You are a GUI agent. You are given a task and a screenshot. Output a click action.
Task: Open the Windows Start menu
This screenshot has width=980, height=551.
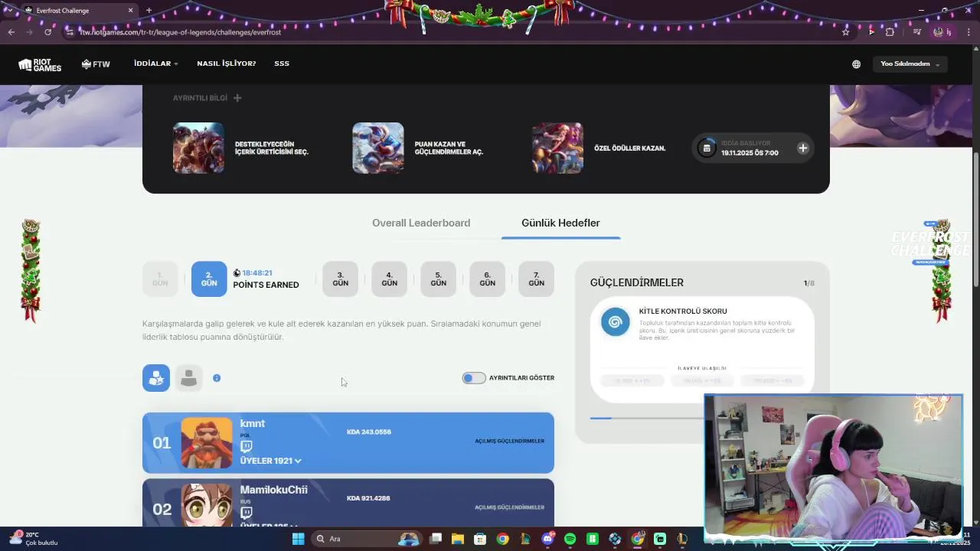[298, 539]
